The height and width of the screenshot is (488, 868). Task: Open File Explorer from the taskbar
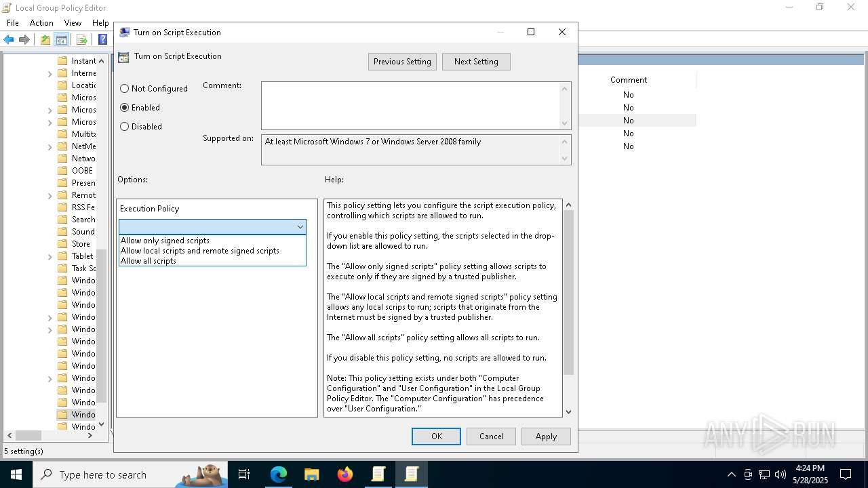(312, 474)
